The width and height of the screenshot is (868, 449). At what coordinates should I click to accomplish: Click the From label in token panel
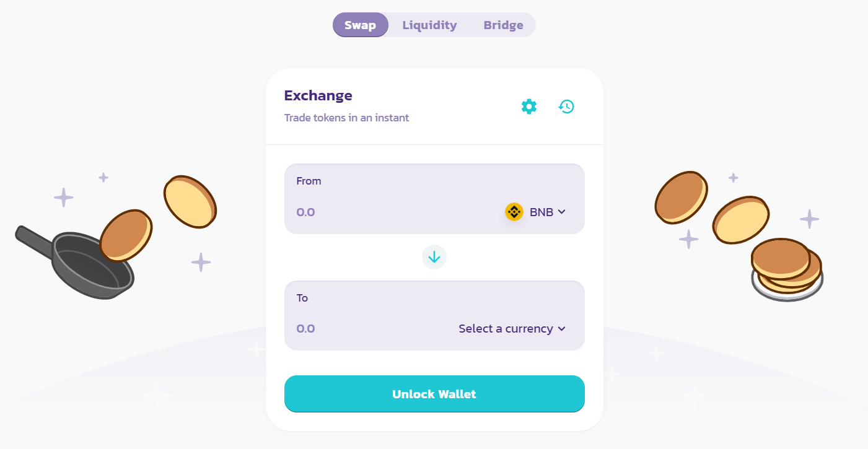coord(309,181)
